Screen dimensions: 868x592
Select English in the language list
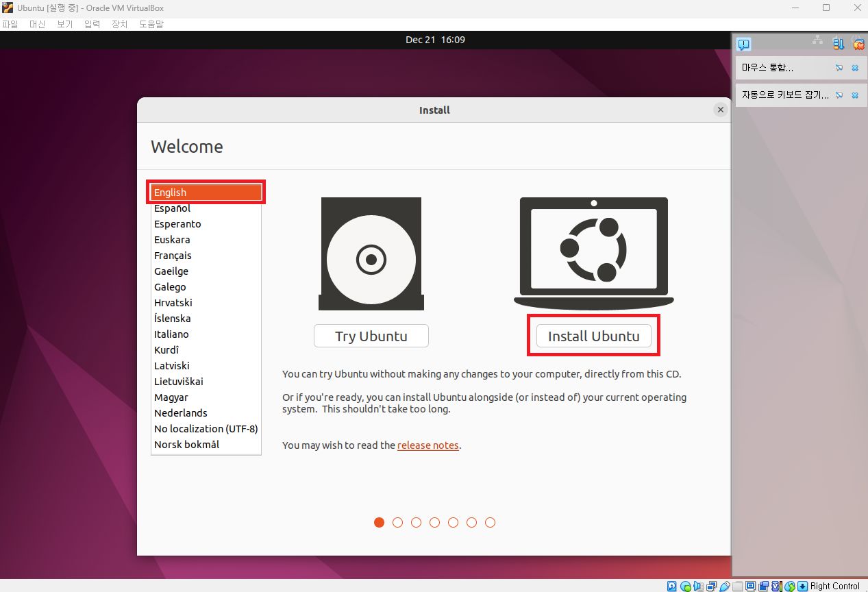click(206, 193)
